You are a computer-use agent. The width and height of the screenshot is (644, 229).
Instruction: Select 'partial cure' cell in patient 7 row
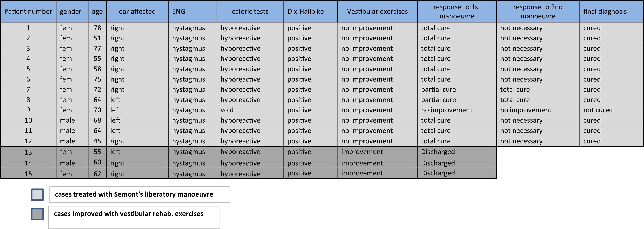click(x=438, y=90)
